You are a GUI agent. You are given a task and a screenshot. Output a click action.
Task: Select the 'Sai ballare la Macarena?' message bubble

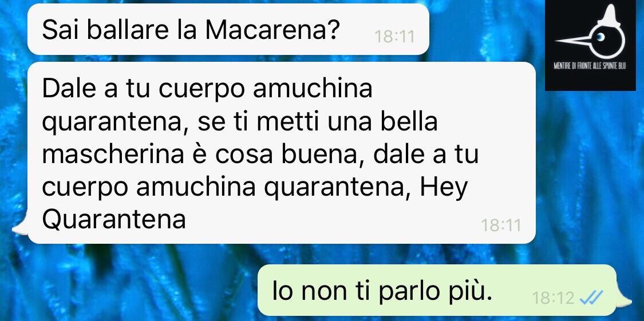[x=228, y=29]
